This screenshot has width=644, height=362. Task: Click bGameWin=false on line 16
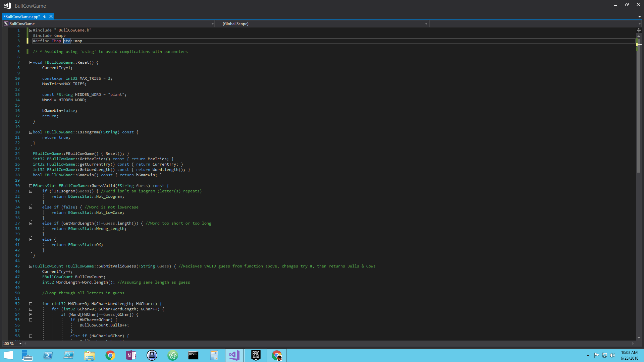[59, 111]
